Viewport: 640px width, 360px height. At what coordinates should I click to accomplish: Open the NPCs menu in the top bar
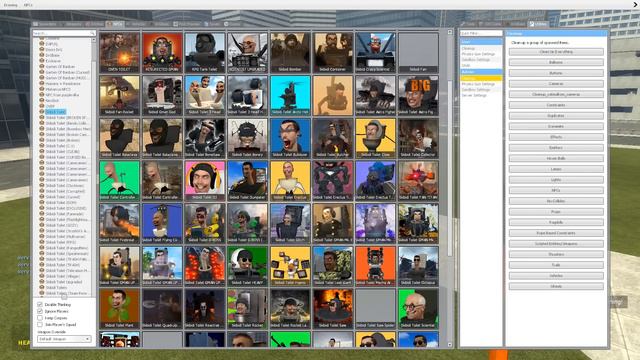tap(28, 5)
